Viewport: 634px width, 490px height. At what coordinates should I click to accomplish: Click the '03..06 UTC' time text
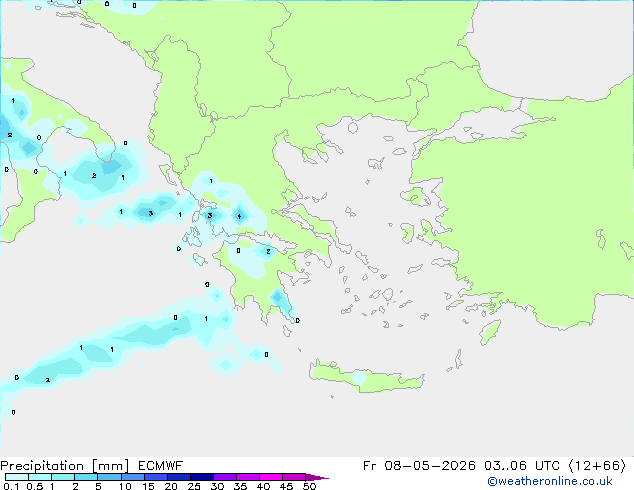point(522,466)
